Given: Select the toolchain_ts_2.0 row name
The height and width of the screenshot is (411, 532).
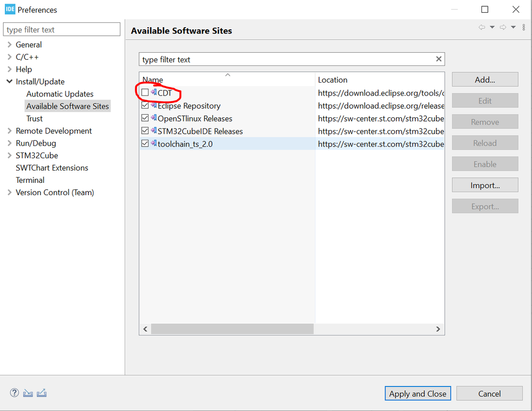Looking at the screenshot, I should [185, 144].
